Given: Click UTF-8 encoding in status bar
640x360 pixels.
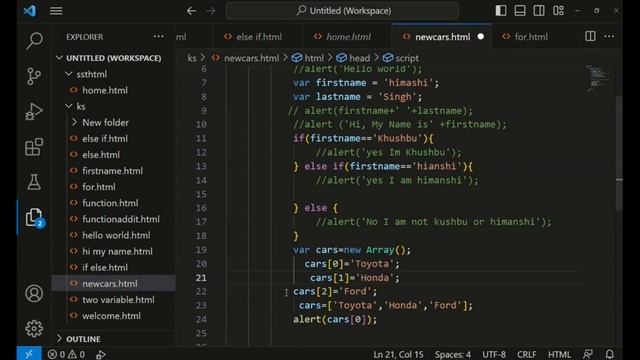Looking at the screenshot, I should [494, 354].
